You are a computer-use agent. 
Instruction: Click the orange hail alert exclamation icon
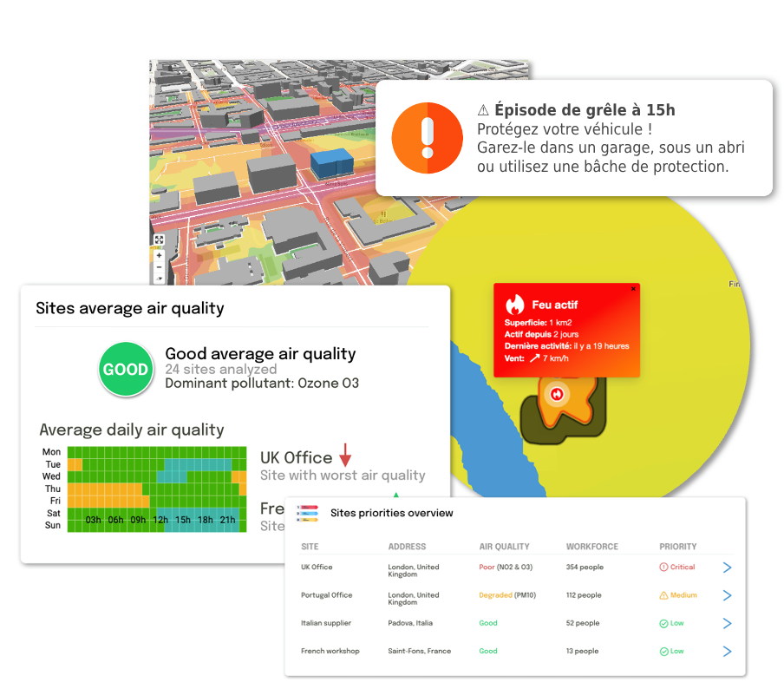[x=427, y=137]
